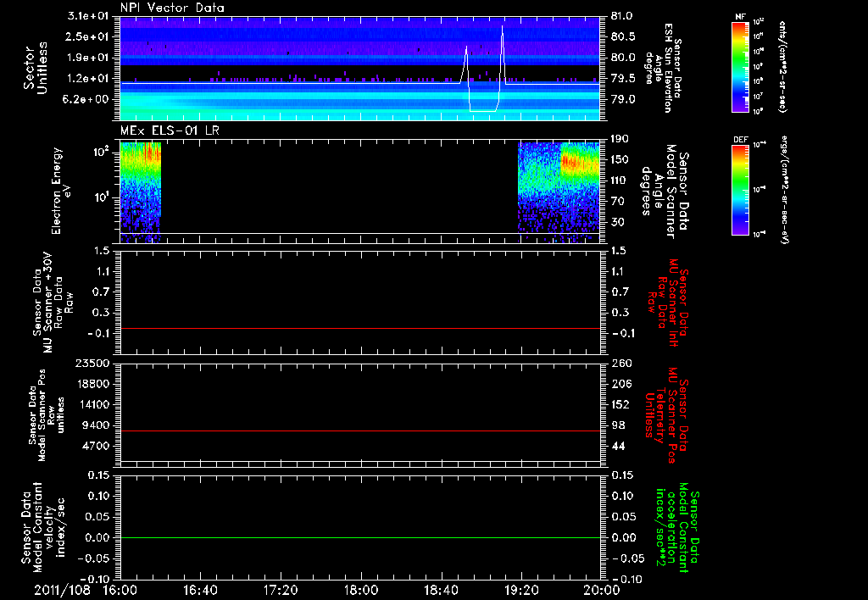Click the 18:00 time axis label
The image size is (868, 600).
click(360, 589)
